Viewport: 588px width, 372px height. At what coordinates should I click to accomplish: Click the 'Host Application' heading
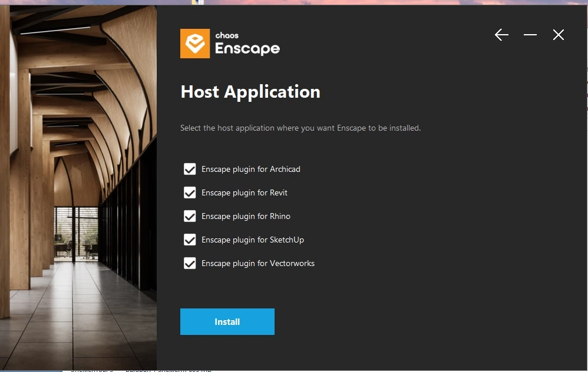click(250, 92)
